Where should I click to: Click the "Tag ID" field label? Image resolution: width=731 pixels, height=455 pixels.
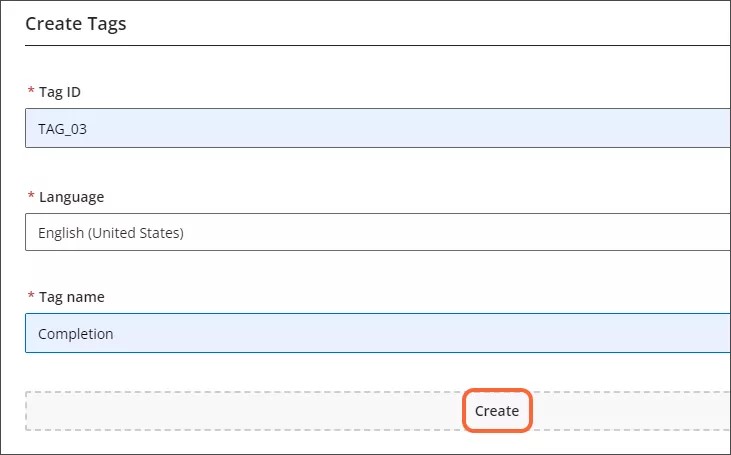click(59, 92)
